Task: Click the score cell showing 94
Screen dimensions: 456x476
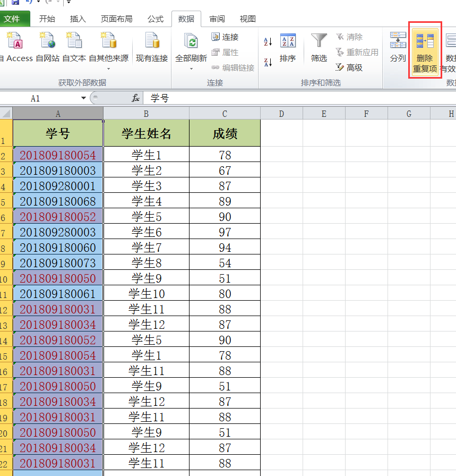Action: pyautogui.click(x=225, y=247)
